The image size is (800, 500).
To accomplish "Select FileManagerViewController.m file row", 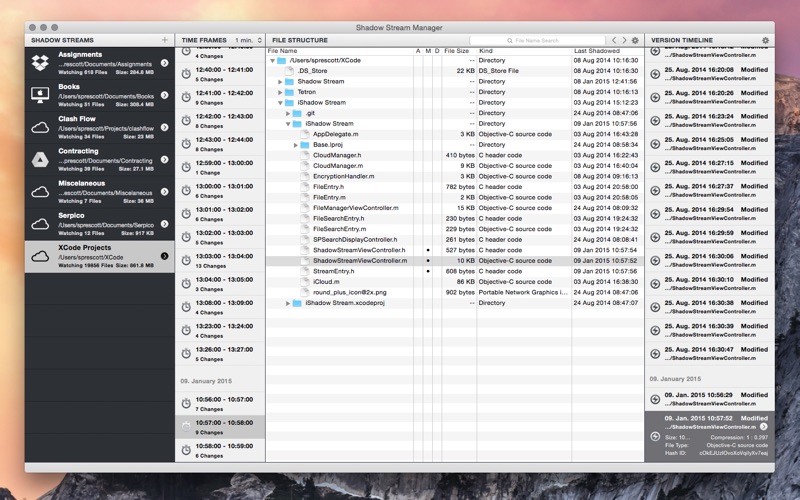I will (x=455, y=208).
